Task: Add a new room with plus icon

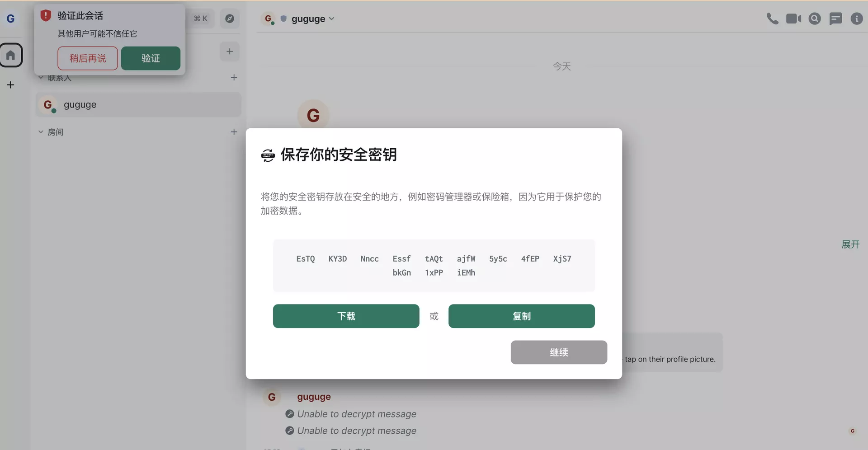Action: (x=234, y=132)
